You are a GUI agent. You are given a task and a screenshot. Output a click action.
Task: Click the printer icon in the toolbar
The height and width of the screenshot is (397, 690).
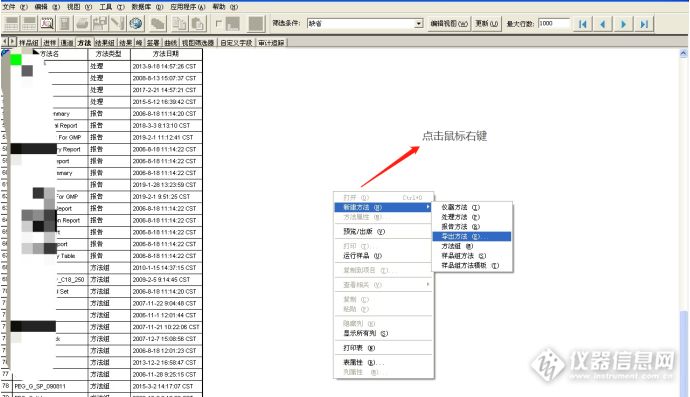(82, 23)
